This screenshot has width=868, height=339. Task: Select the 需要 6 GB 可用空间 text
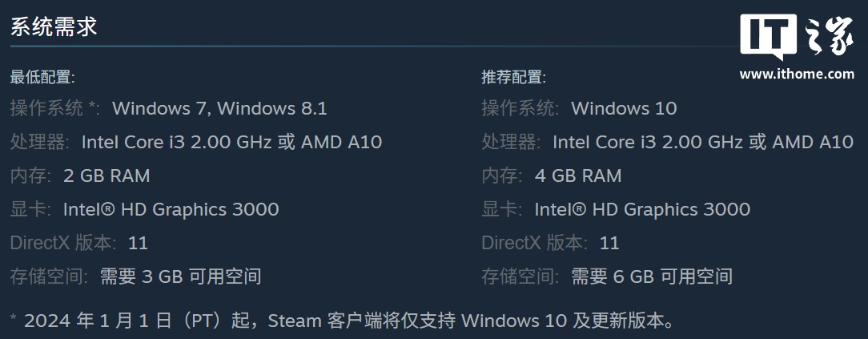(x=652, y=276)
